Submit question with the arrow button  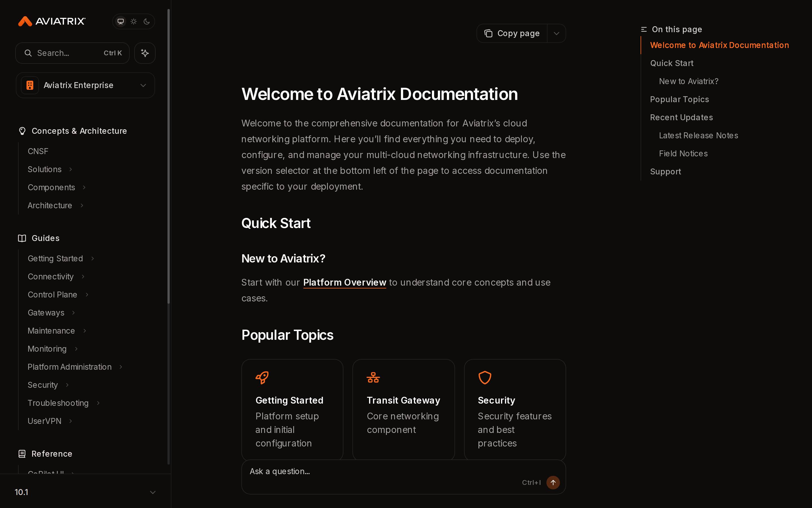[x=553, y=483]
